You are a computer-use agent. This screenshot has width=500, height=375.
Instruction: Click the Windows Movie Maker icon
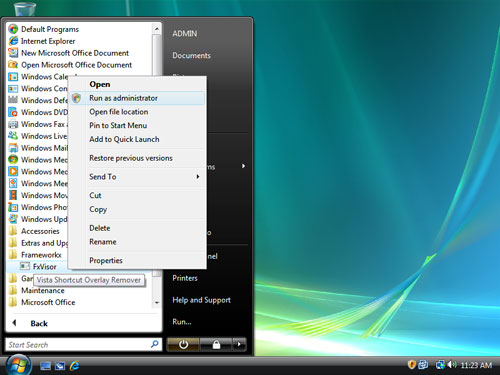(13, 195)
